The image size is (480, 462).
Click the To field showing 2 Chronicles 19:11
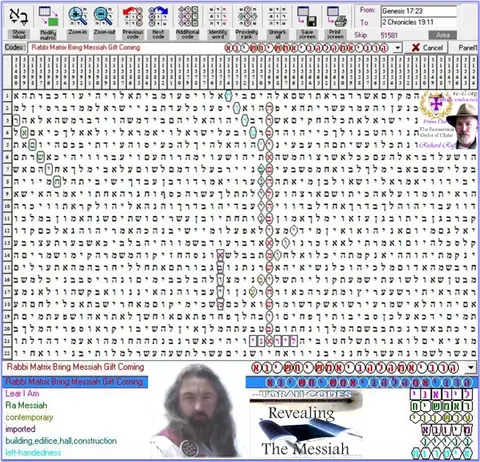pyautogui.click(x=419, y=22)
